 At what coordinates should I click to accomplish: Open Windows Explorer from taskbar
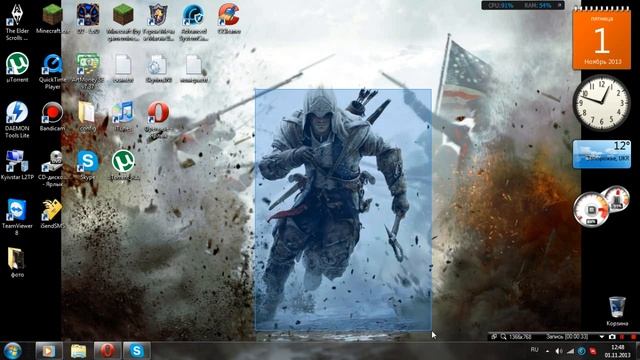click(78, 351)
